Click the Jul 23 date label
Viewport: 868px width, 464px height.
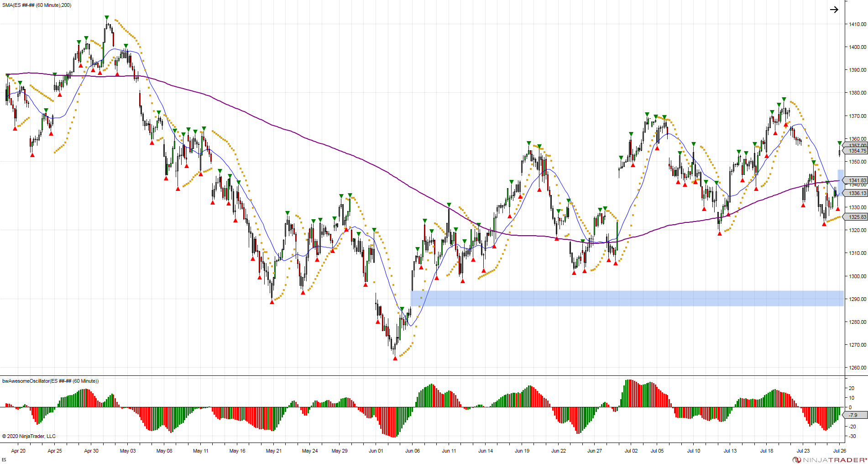[x=803, y=451]
